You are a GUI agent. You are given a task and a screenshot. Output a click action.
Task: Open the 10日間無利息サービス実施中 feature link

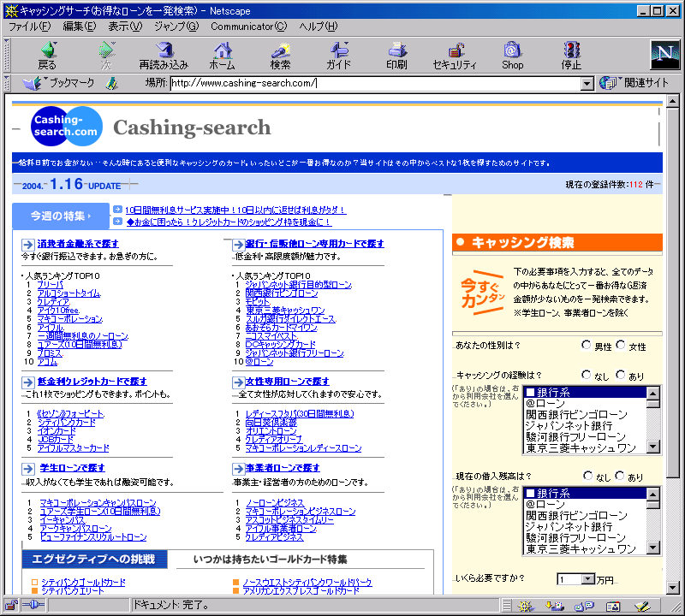[x=235, y=210]
